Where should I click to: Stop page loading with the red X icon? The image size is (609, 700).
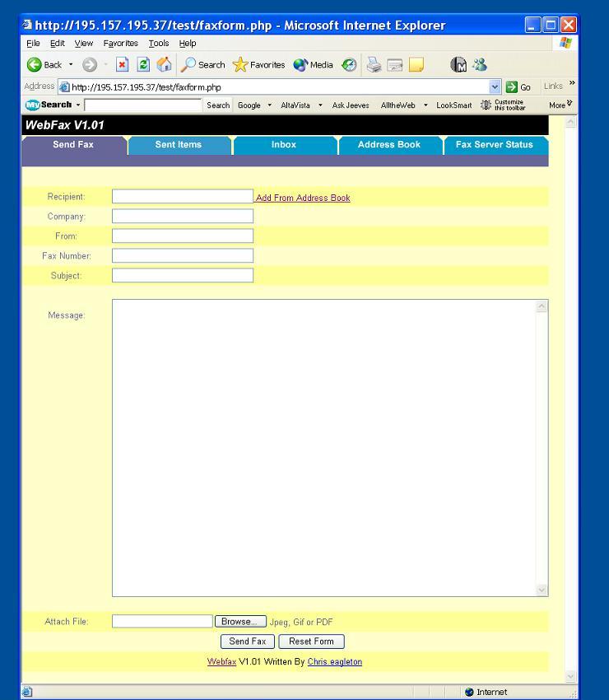122,65
